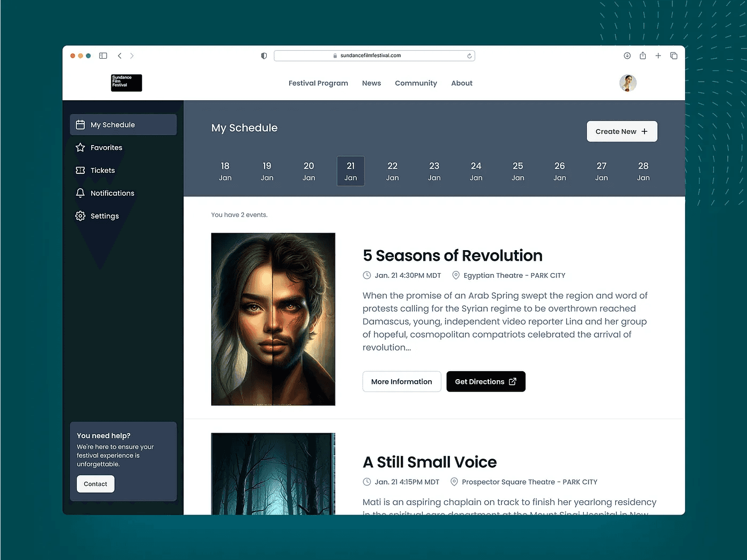This screenshot has height=560, width=747.
Task: Open the About menu item
Action: pyautogui.click(x=462, y=83)
